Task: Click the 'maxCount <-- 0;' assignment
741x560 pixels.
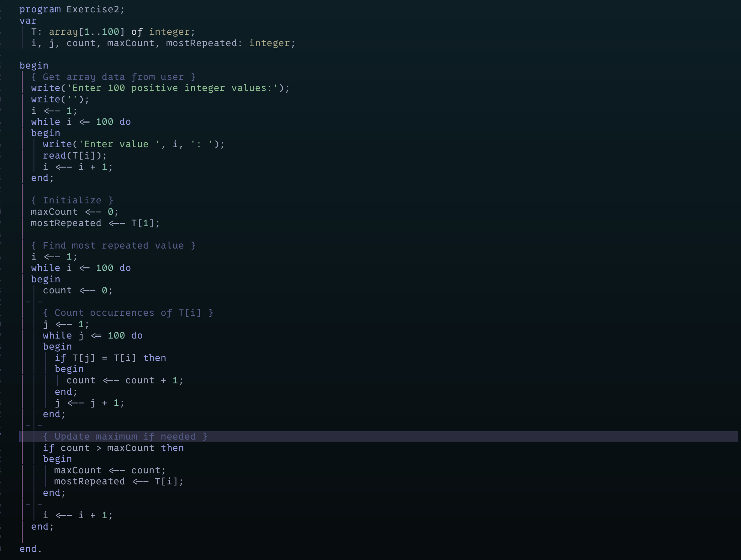Action: [x=74, y=212]
